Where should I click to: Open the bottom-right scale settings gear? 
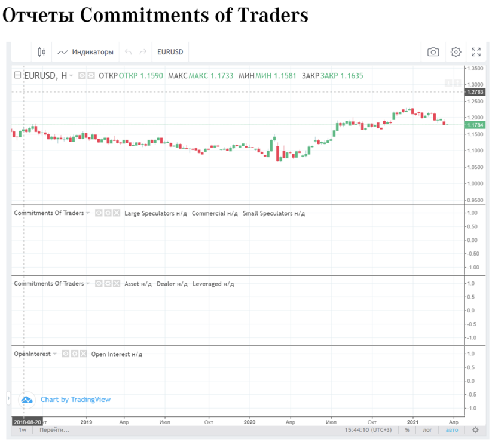[x=475, y=430]
